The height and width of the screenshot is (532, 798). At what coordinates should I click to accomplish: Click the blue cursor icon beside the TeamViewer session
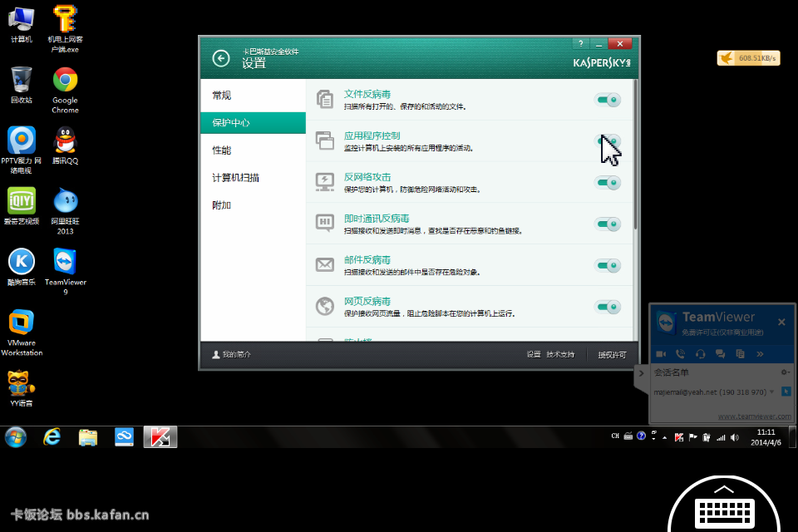[786, 392]
